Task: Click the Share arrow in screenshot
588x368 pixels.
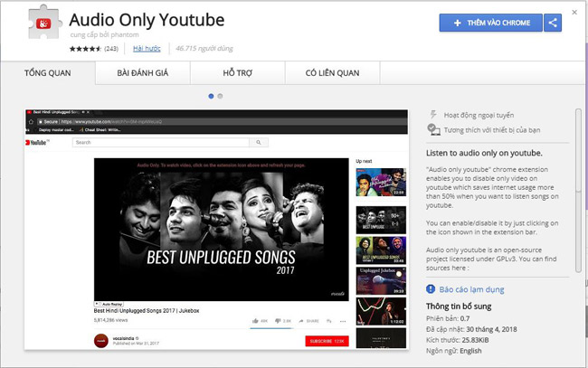Action: [x=301, y=321]
